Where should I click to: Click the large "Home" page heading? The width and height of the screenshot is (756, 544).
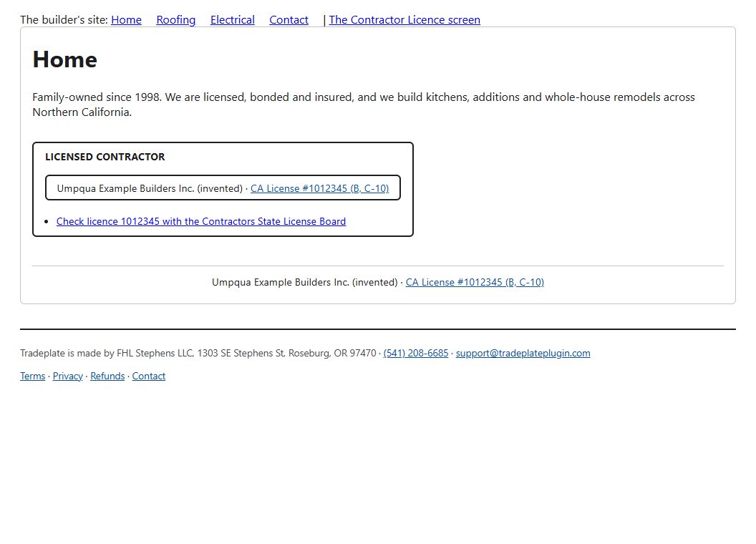click(65, 59)
